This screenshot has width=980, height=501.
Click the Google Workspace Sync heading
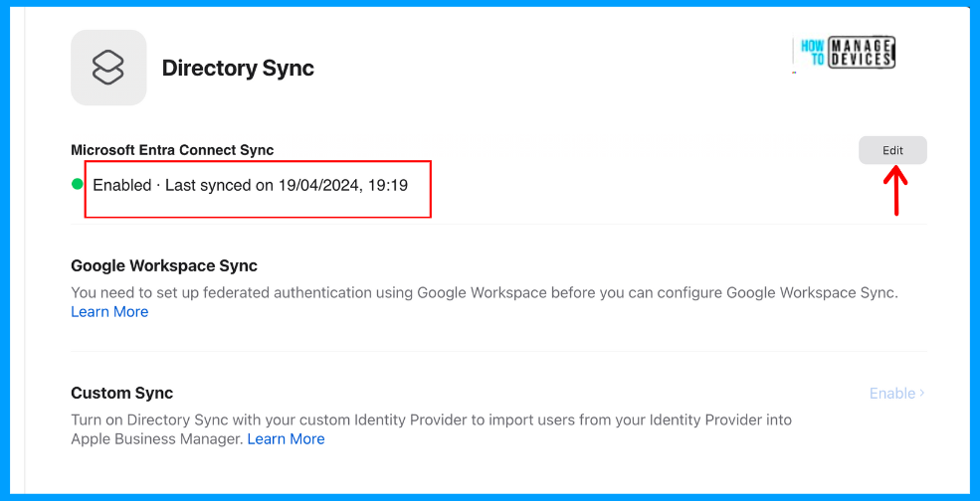point(164,265)
